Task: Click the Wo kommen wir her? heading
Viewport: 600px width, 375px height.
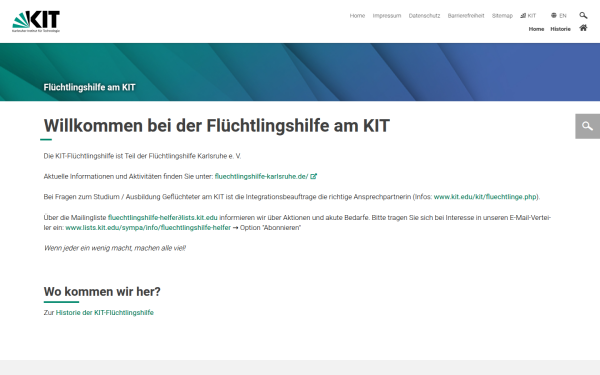Action: 102,292
